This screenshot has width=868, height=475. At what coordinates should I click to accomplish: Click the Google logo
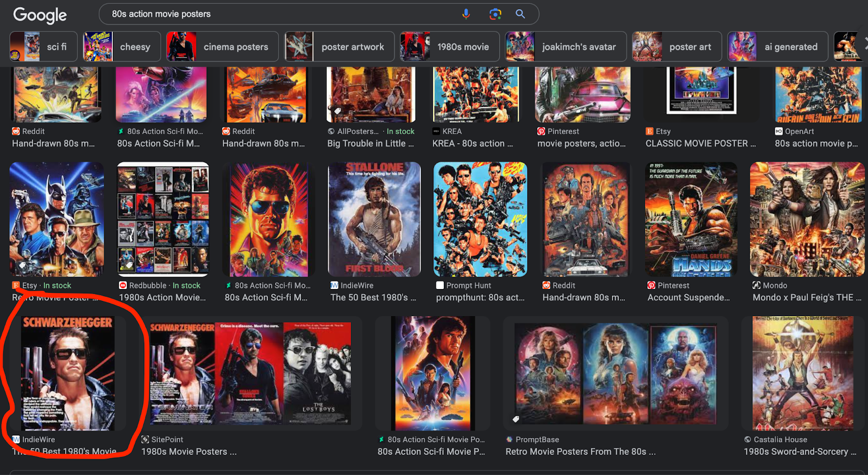(x=40, y=15)
